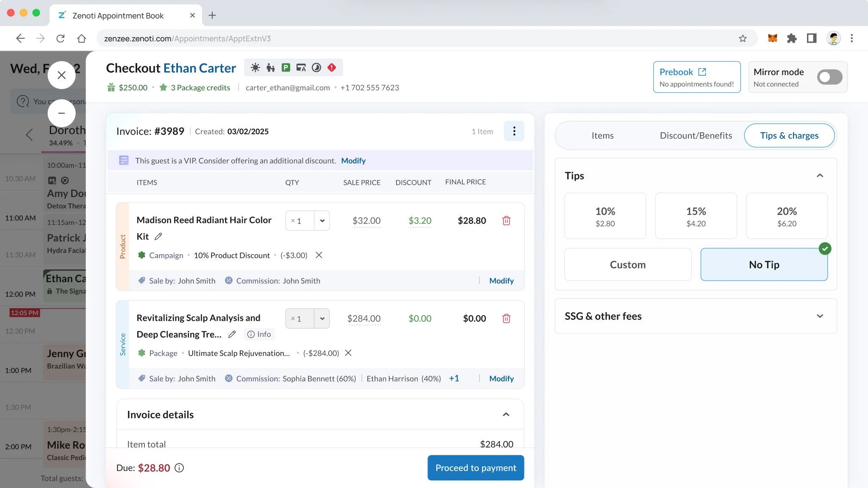Click the Custom tip amount box
Viewport: 868px width, 488px height.
(x=627, y=265)
